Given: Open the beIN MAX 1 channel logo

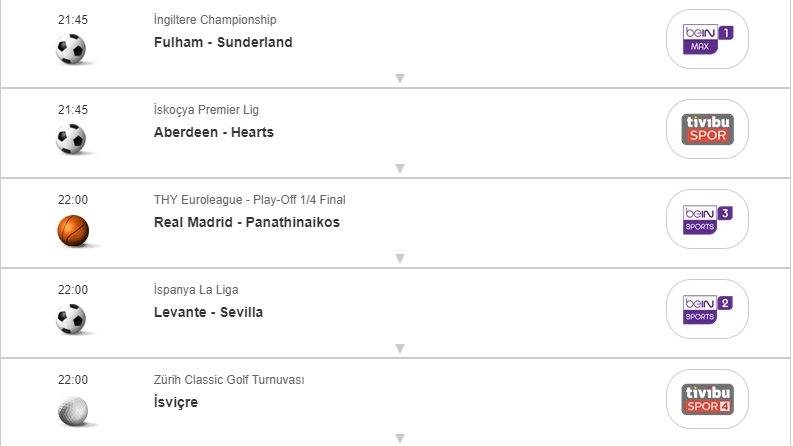Looking at the screenshot, I should click(707, 39).
